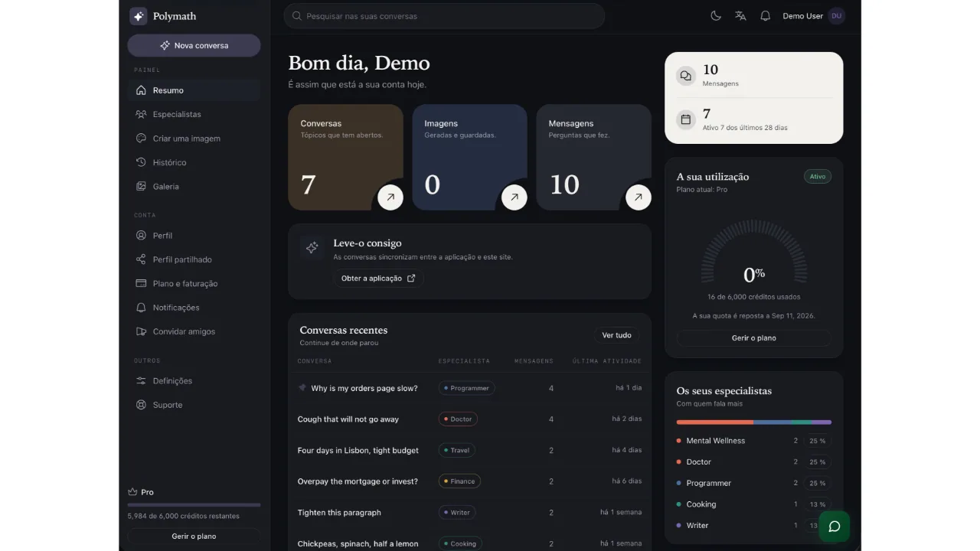
Task: Open Histórico in sidebar
Action: tap(194, 162)
